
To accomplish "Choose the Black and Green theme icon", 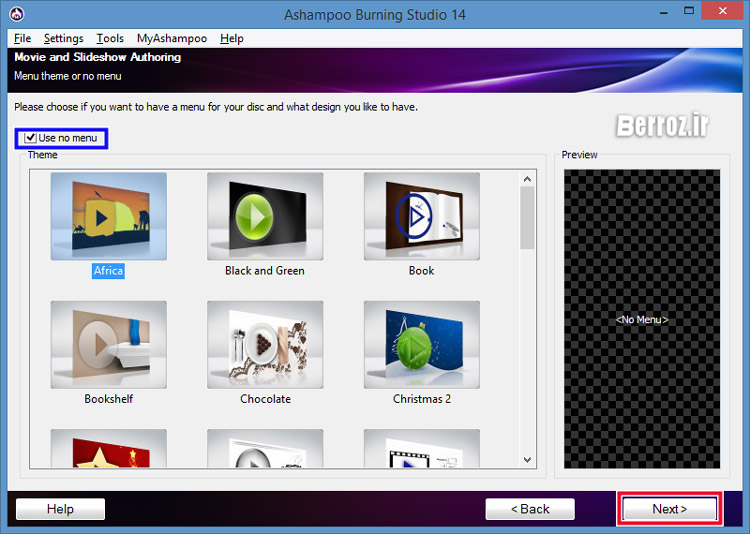I will coord(265,216).
